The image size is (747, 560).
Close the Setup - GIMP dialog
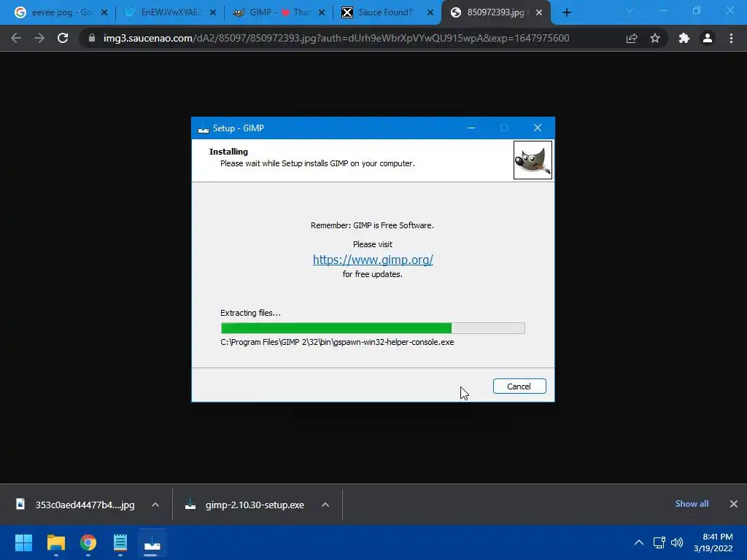pos(538,128)
